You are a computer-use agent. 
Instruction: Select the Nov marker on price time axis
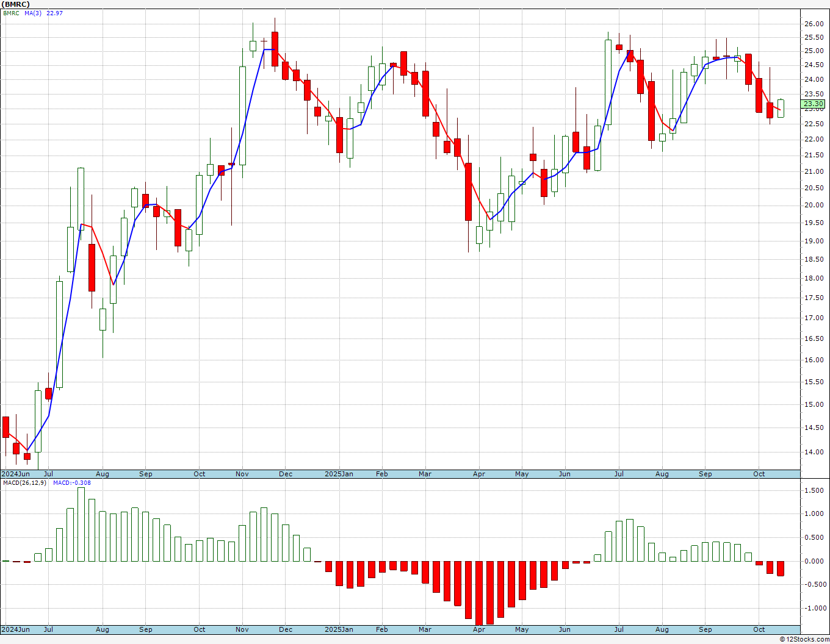pos(242,474)
